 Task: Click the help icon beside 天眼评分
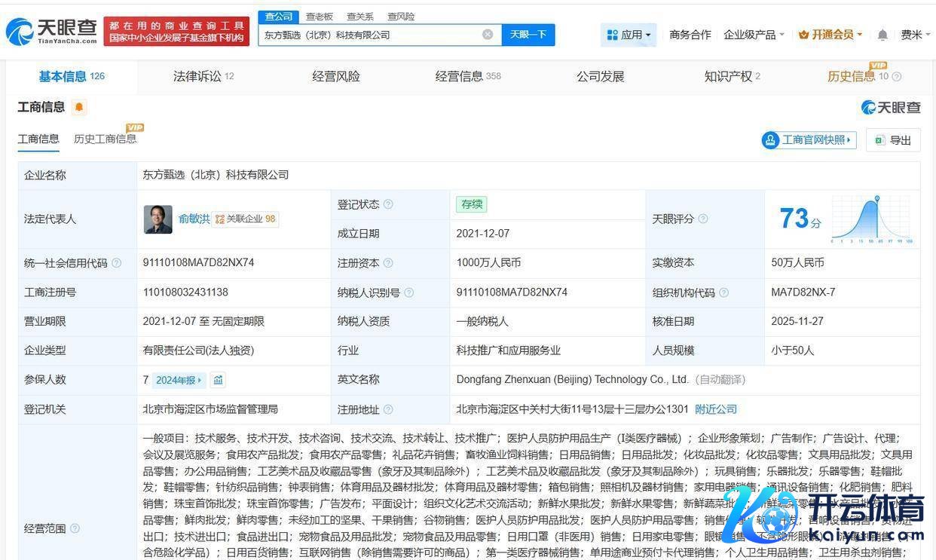point(702,219)
